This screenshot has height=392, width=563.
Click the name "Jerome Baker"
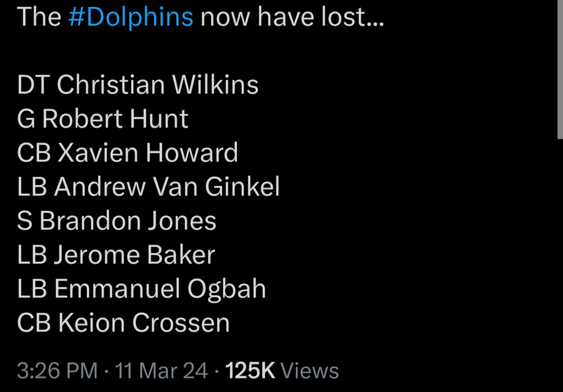(x=135, y=255)
